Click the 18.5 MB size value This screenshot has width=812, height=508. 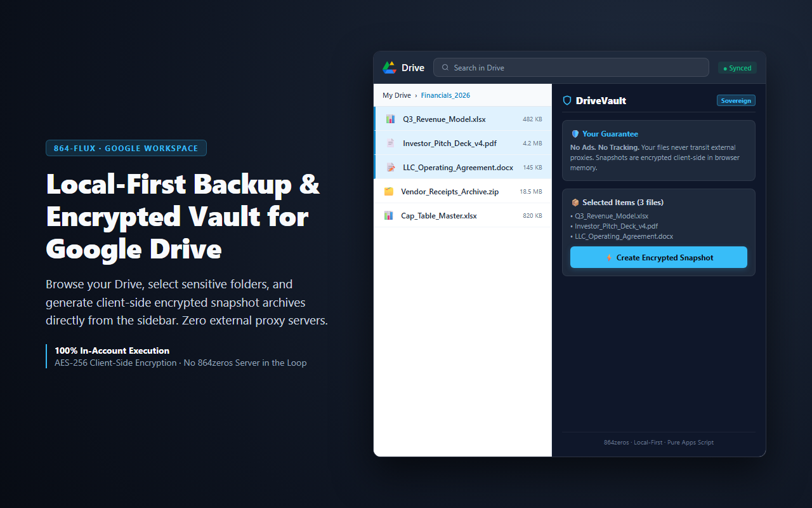[531, 192]
